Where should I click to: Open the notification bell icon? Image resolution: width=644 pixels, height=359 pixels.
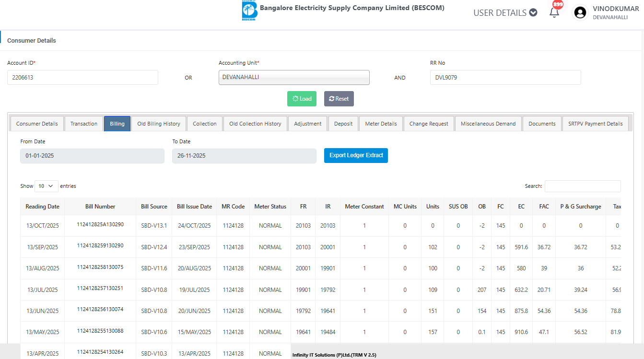554,12
